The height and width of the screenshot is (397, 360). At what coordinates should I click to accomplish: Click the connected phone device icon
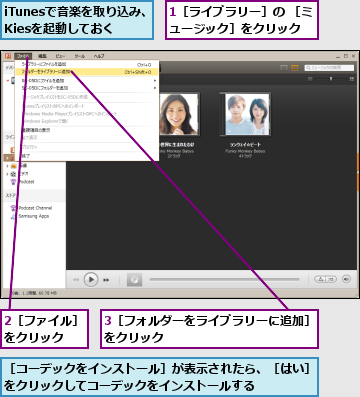click(13, 80)
